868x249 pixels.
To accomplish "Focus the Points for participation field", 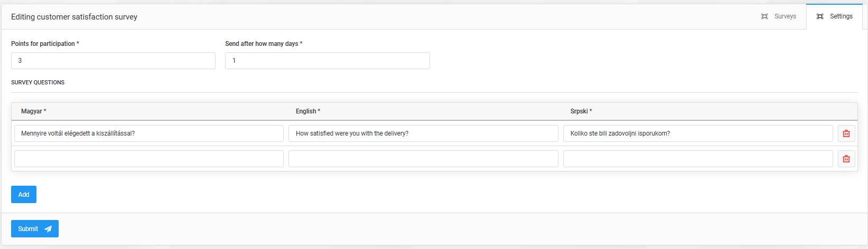I will pyautogui.click(x=113, y=61).
